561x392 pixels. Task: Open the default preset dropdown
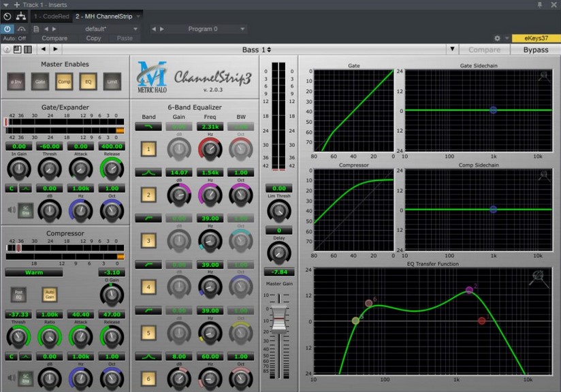tap(135, 29)
